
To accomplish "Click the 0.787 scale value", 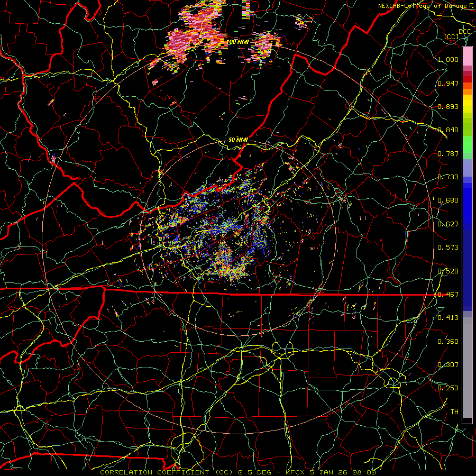I will 448,153.
